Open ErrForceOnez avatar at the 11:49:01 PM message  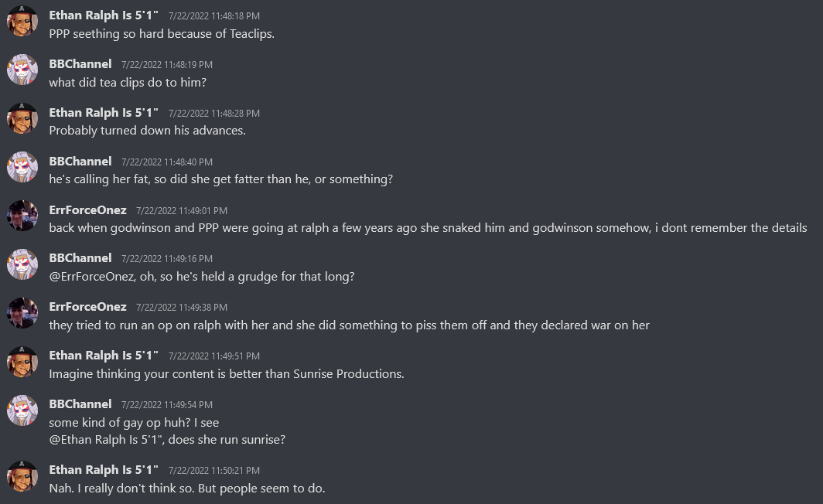pos(22,216)
